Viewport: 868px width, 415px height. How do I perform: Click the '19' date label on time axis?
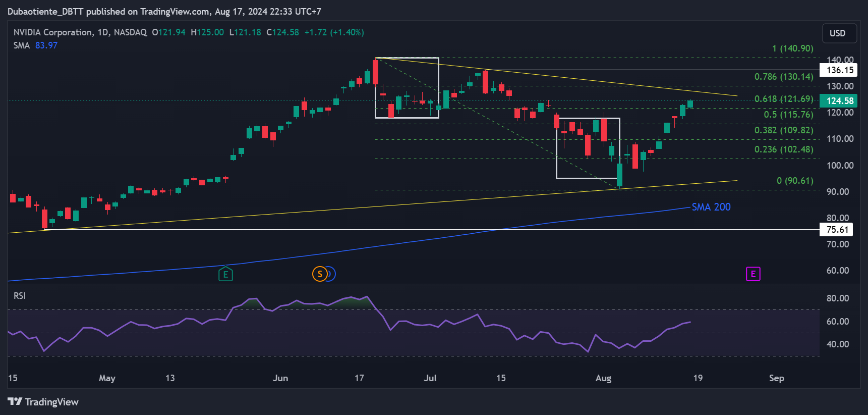698,378
